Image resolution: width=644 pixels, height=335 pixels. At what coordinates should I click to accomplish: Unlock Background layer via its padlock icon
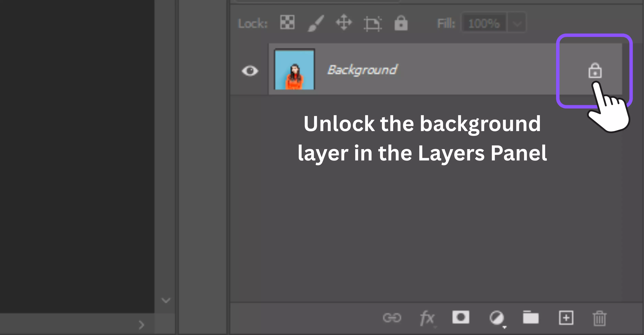coord(595,71)
